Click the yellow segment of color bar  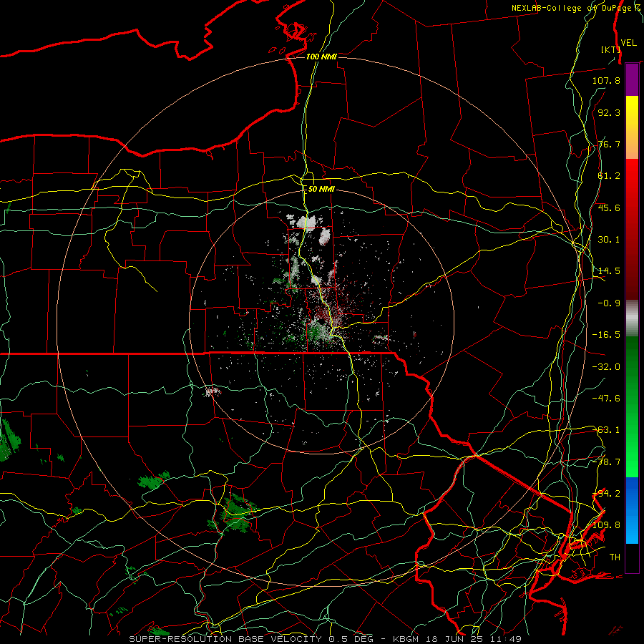[x=632, y=127]
